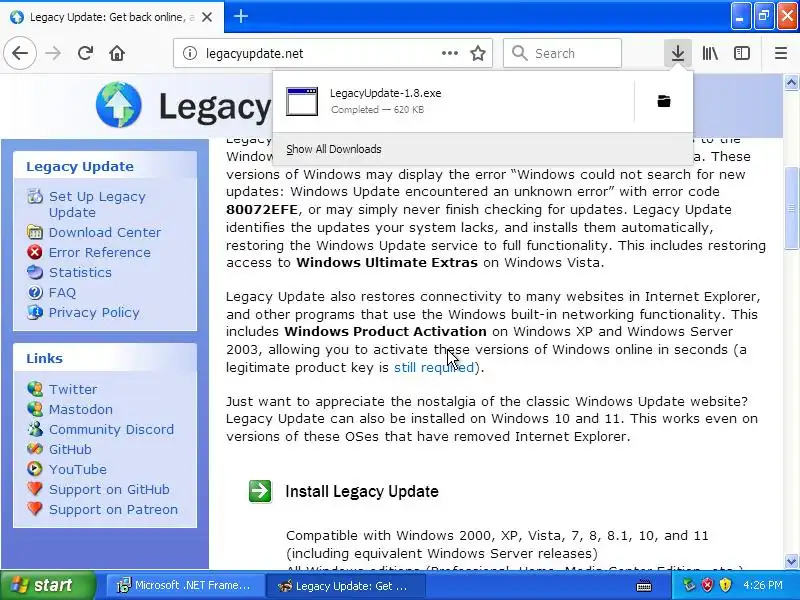Open containing folder for LegacyUpdate-1.8.exe

click(664, 101)
